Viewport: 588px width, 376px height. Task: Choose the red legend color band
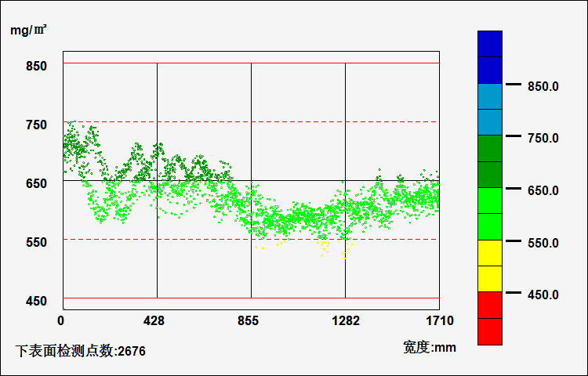[489, 318]
